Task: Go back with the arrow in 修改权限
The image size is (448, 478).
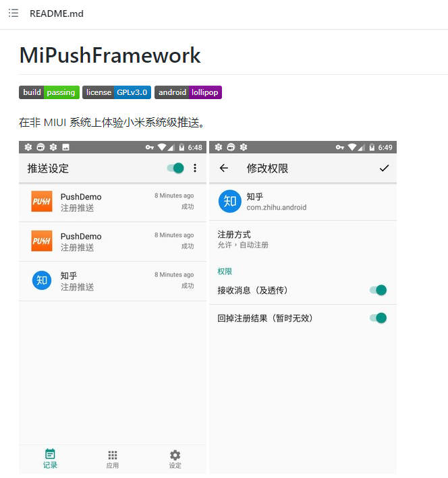Action: pyautogui.click(x=224, y=168)
